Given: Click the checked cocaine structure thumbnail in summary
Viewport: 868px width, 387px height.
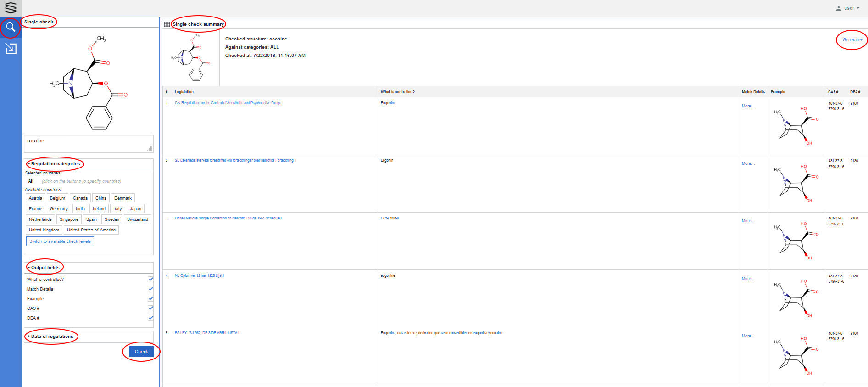Looking at the screenshot, I should click(x=191, y=57).
